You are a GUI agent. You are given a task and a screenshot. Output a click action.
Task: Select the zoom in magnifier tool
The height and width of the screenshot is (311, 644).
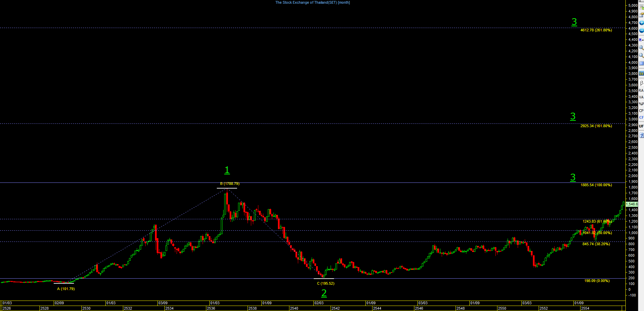(x=641, y=48)
